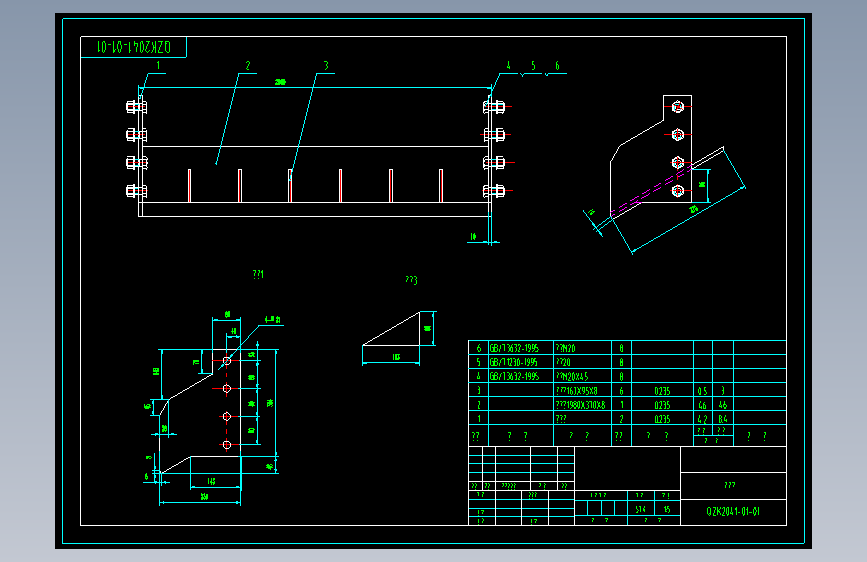
Task: Select the 1980X370X8 plate spec in row 2
Action: pos(580,405)
